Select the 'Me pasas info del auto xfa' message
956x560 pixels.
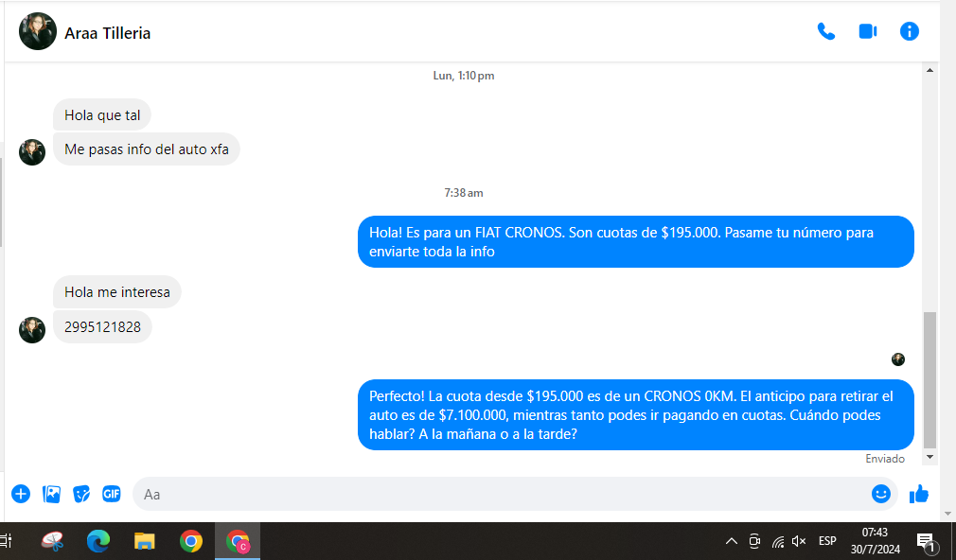pos(147,149)
